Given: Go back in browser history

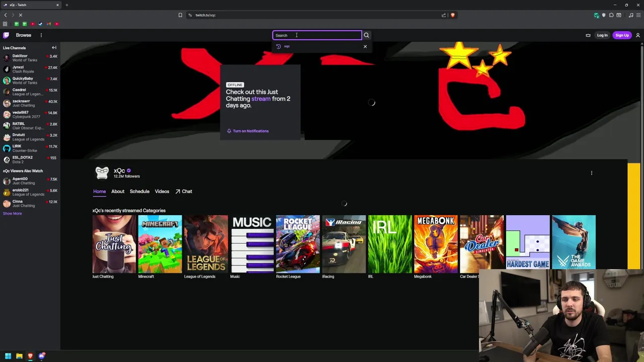Looking at the screenshot, I should coord(6,15).
